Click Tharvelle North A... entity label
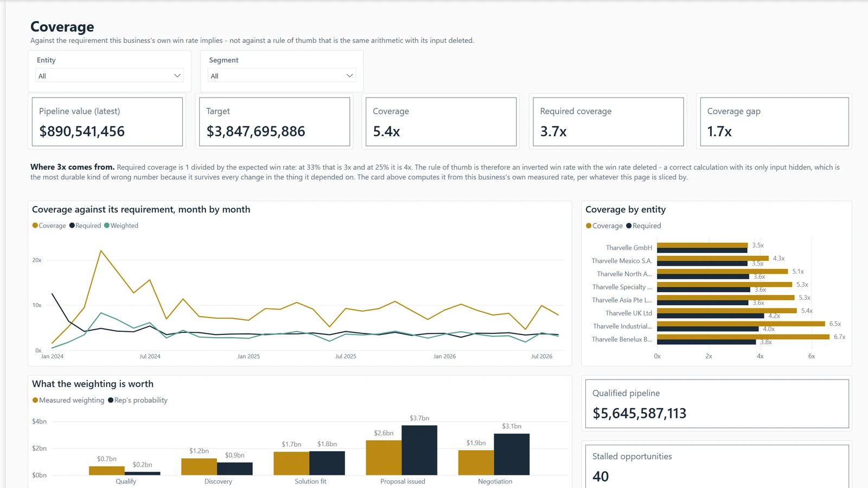 point(624,274)
